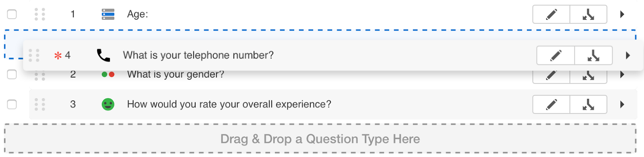Viewport: 644px width, 157px height.
Task: Click the pencil icon for overall experience question
Action: pyautogui.click(x=551, y=105)
